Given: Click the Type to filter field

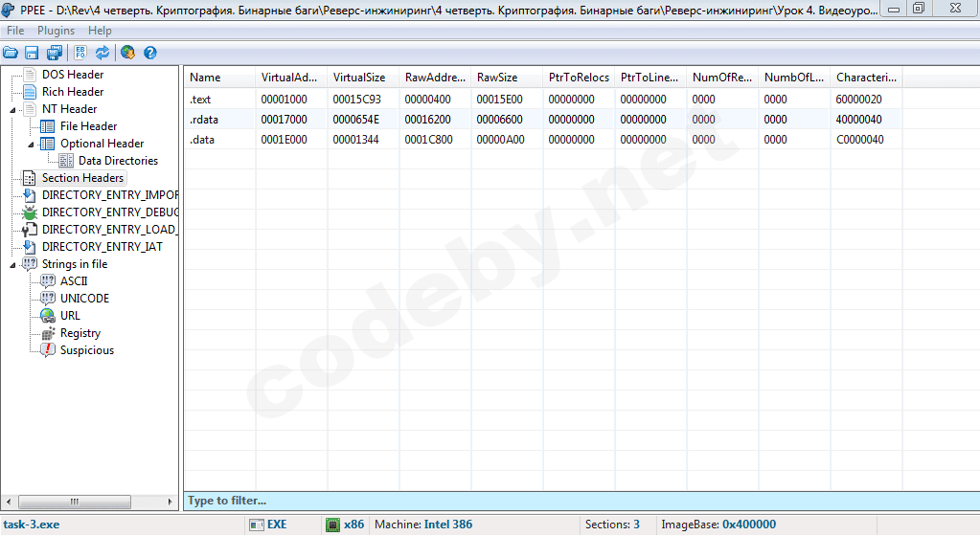Looking at the screenshot, I should (581, 501).
